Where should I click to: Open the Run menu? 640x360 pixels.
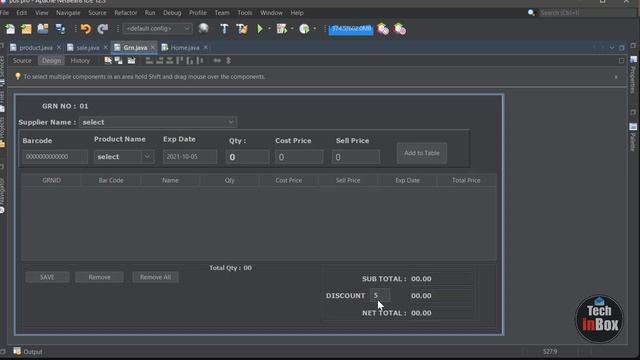(x=150, y=13)
